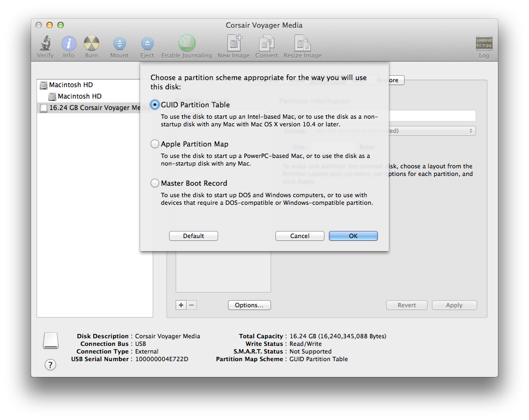Open the Format popup menu
This screenshot has height=420, width=529.
click(x=432, y=131)
